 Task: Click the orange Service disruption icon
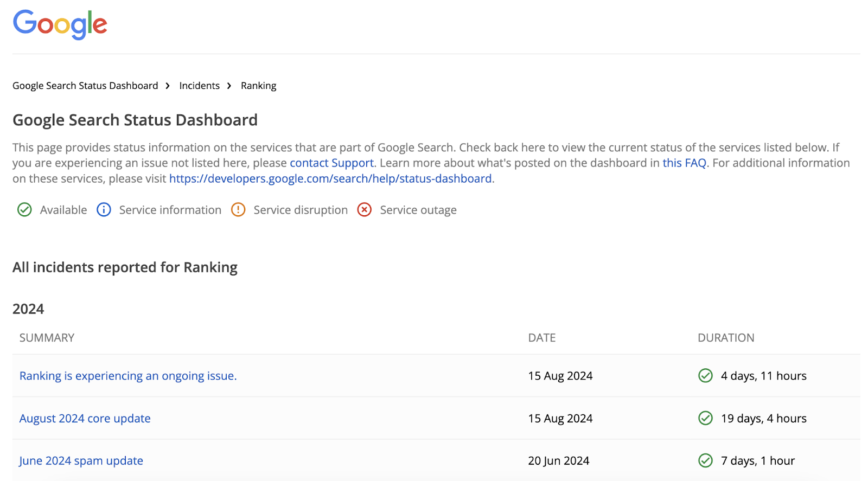[238, 210]
